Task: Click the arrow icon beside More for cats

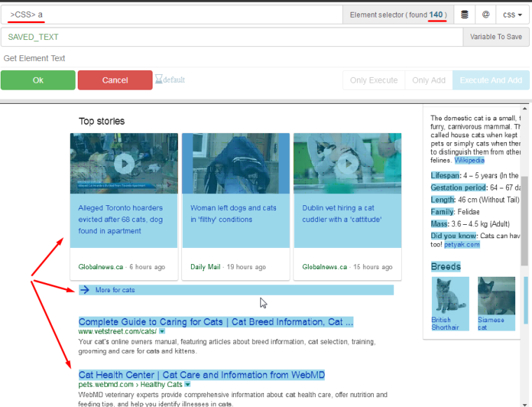Action: tap(85, 290)
